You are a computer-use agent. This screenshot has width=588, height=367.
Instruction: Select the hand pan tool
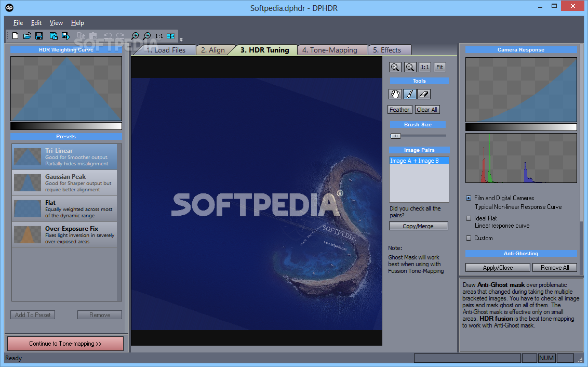pos(395,94)
